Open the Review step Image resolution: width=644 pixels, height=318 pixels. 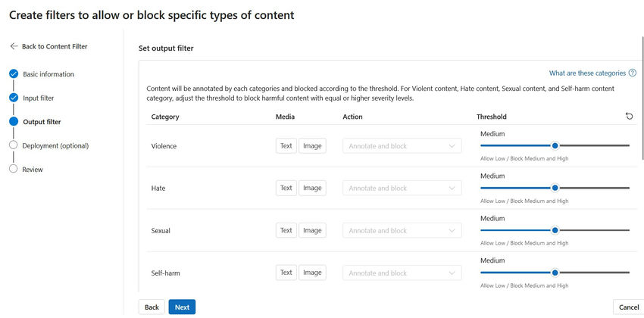point(33,170)
